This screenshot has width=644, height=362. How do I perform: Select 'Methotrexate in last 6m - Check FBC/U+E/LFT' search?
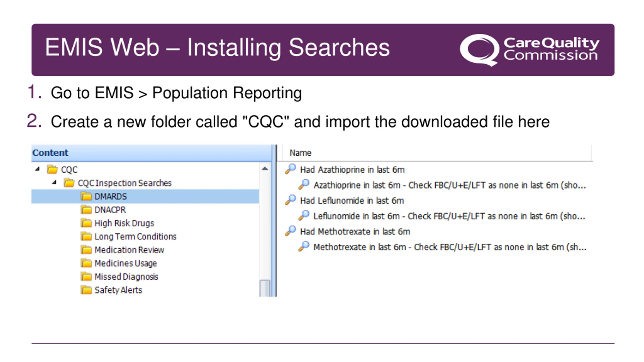(450, 247)
